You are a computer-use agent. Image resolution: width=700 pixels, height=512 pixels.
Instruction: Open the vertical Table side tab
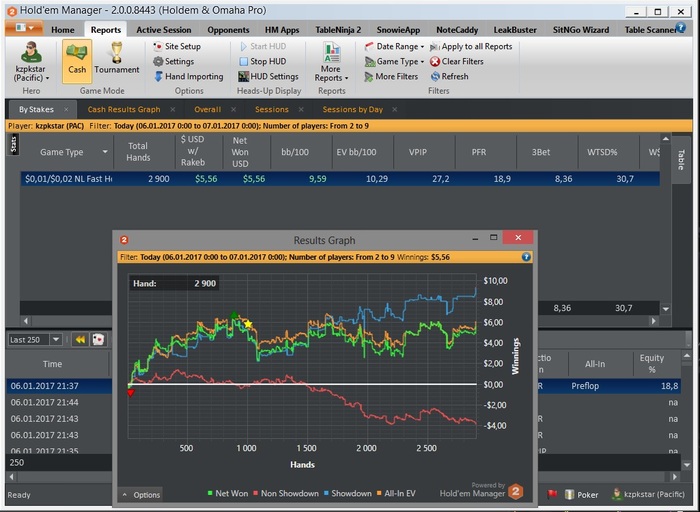coord(681,160)
